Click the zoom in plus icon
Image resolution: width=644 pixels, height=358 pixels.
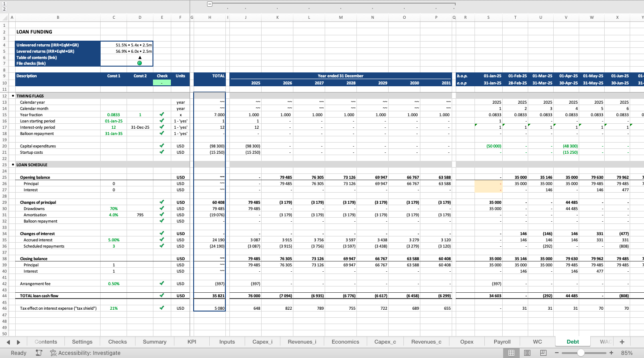(611, 353)
